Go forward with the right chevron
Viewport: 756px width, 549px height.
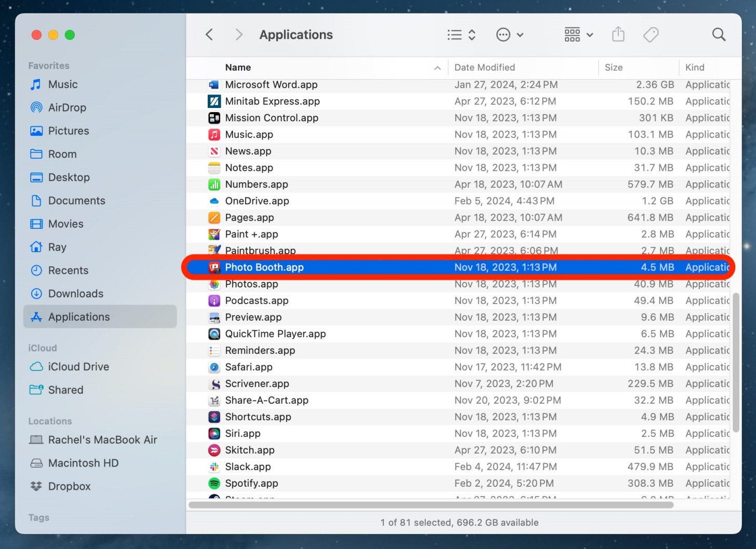[x=239, y=35]
